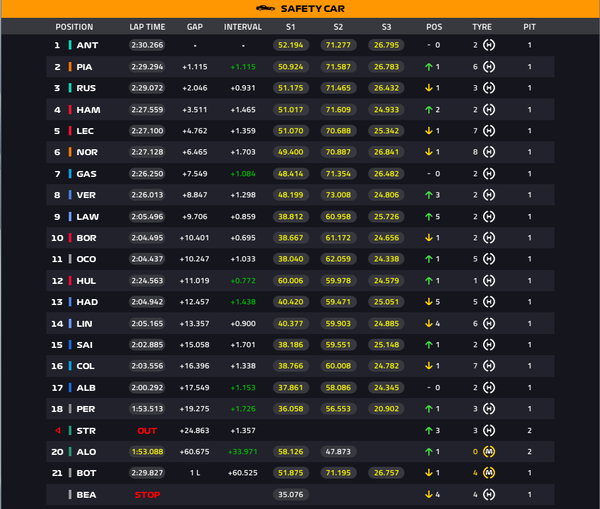Click the yellow down arrow in HAD row

point(429,302)
